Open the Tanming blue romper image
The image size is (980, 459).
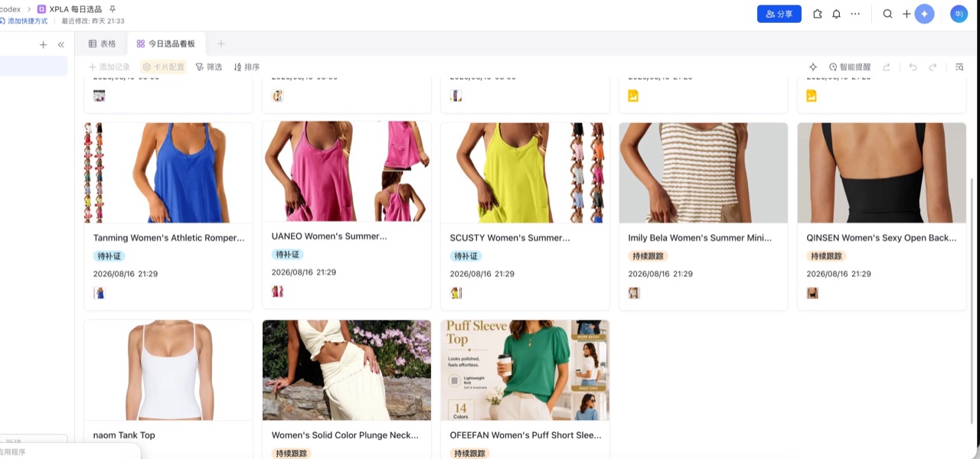[x=168, y=173]
